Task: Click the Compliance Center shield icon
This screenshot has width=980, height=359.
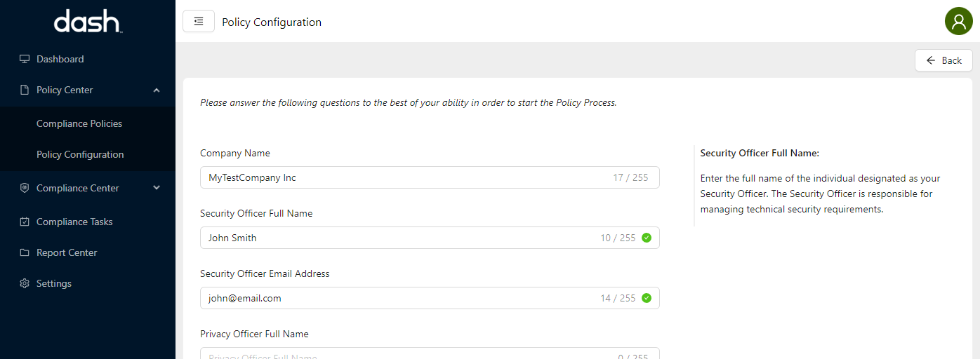Action: coord(25,188)
